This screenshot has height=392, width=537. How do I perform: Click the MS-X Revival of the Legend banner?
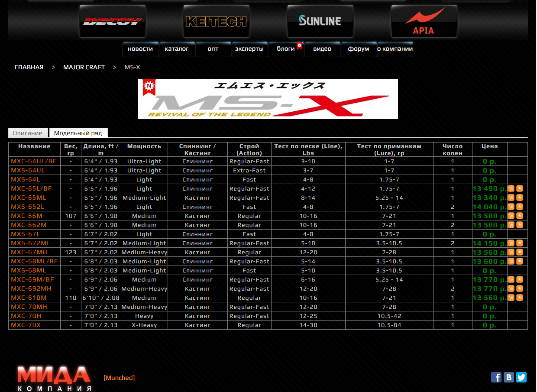click(268, 99)
